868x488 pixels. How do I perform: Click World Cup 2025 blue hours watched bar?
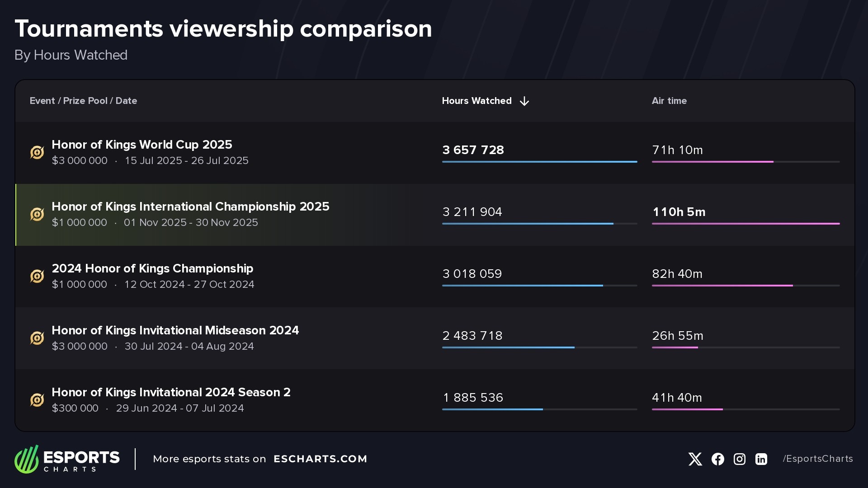[x=539, y=162]
